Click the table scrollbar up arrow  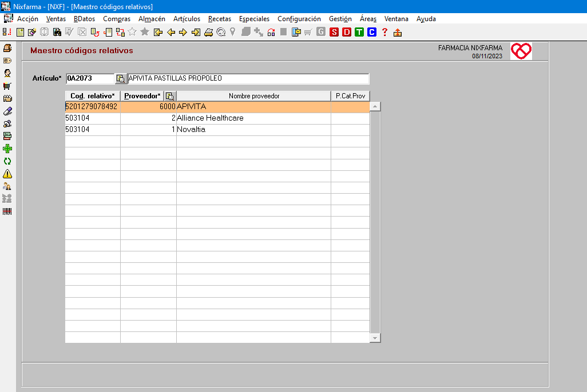click(x=375, y=107)
